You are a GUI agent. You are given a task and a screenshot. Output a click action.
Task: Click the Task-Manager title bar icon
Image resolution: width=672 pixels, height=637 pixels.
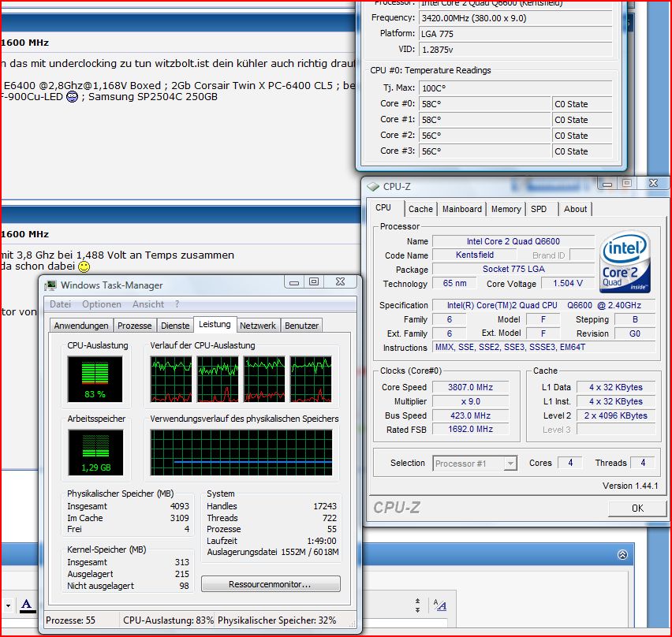51,285
